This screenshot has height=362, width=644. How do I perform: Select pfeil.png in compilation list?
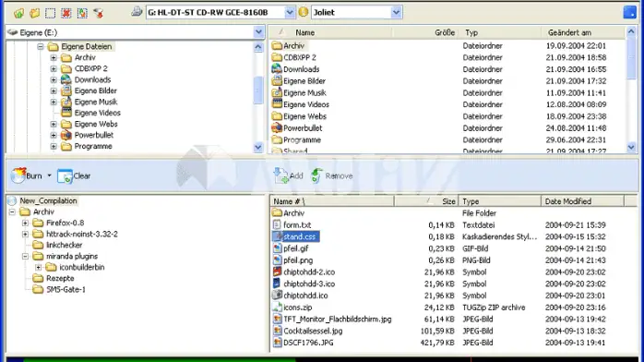coord(298,260)
